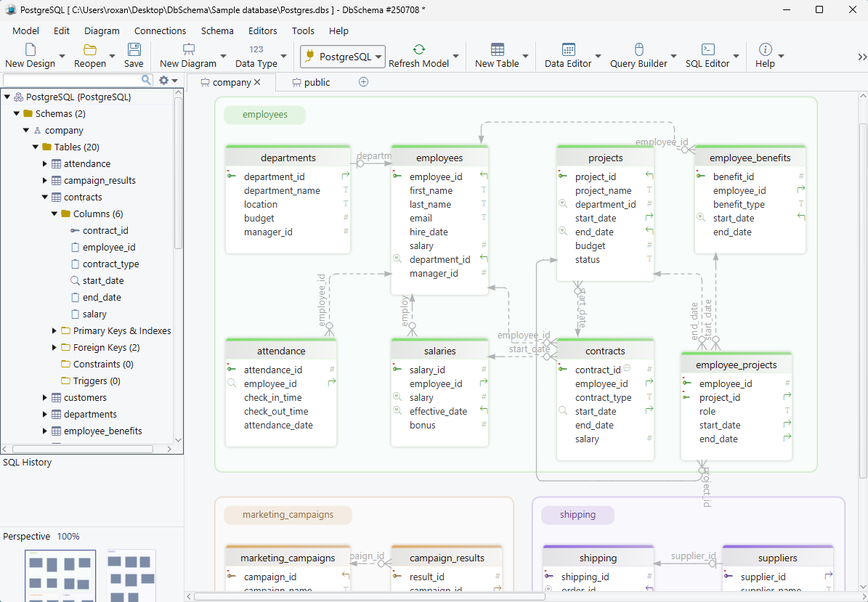Click primary key icon of employees employee_id
This screenshot has height=602, width=868.
[397, 176]
